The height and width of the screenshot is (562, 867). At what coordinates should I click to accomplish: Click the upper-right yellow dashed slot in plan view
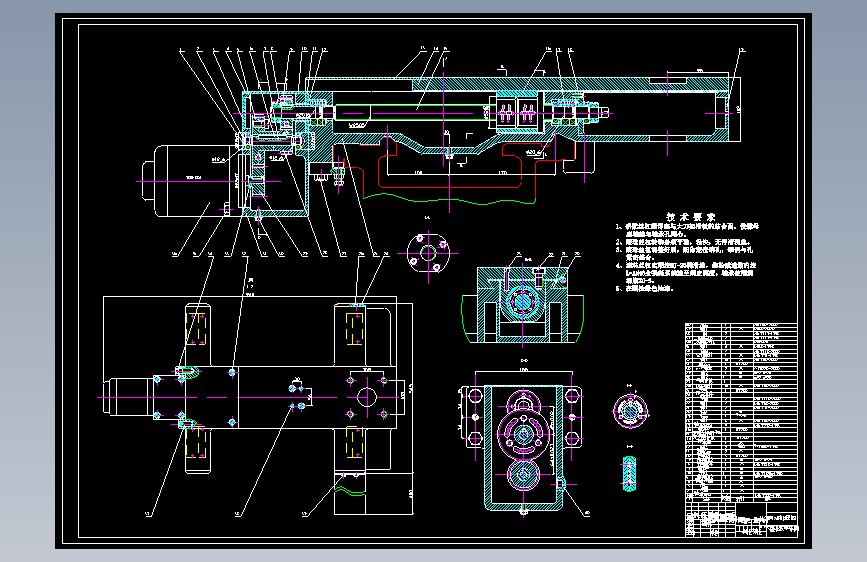point(354,329)
